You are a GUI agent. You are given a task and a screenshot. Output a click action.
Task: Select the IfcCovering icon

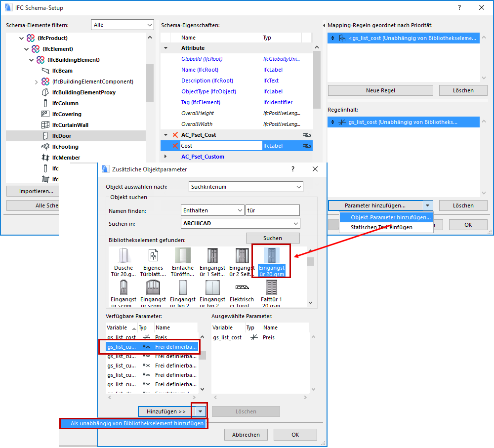pyautogui.click(x=45, y=114)
